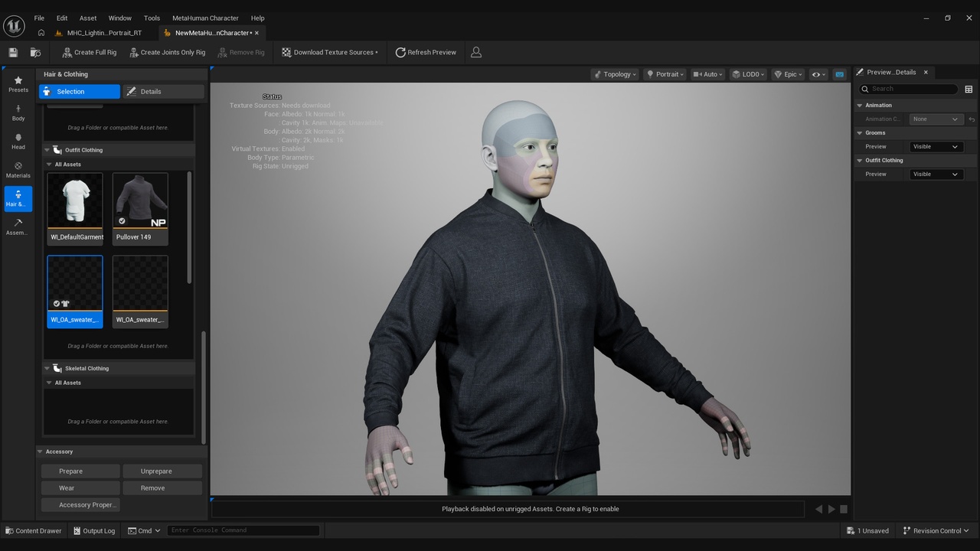Collapse the Outfit Clothing section
The width and height of the screenshot is (980, 551).
click(47, 150)
